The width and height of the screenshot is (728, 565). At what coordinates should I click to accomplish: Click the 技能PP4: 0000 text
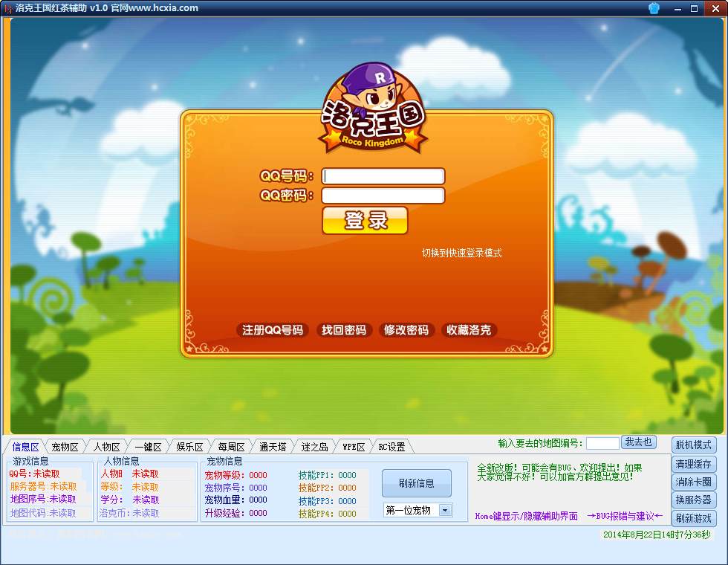coord(328,514)
